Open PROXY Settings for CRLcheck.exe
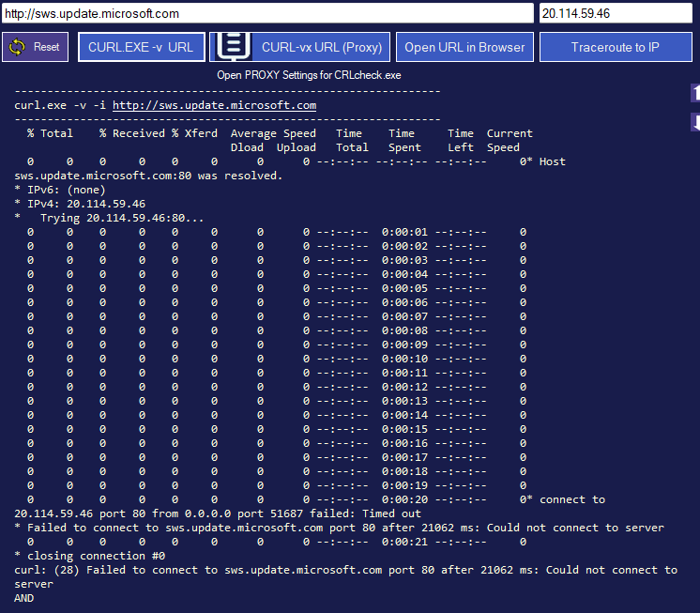This screenshot has height=613, width=700. point(309,75)
